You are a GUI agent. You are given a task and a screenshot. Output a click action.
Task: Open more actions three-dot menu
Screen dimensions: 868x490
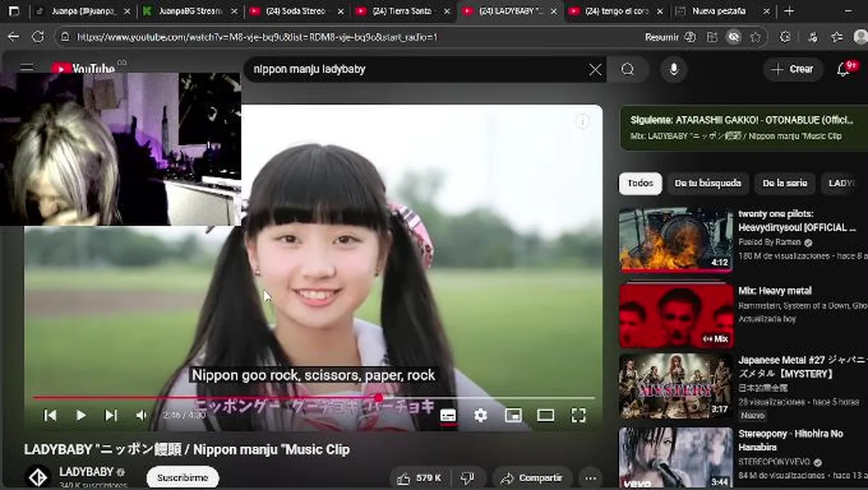591,478
